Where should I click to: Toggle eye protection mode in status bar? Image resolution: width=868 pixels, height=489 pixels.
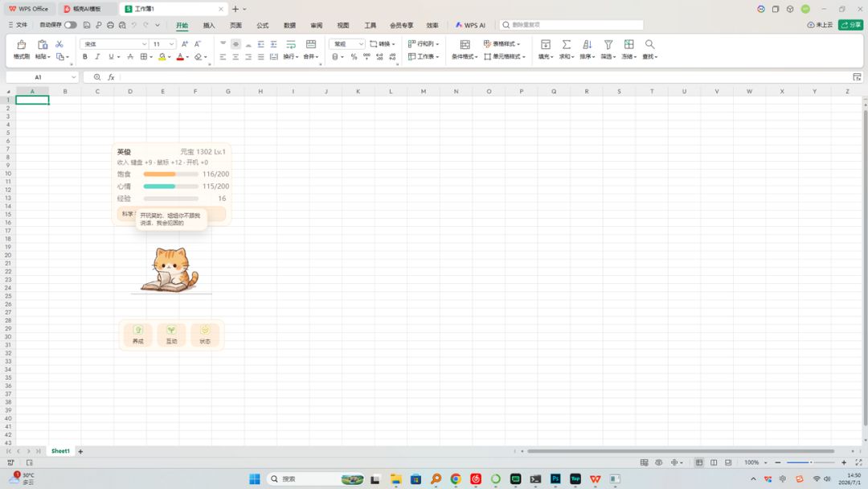(659, 462)
